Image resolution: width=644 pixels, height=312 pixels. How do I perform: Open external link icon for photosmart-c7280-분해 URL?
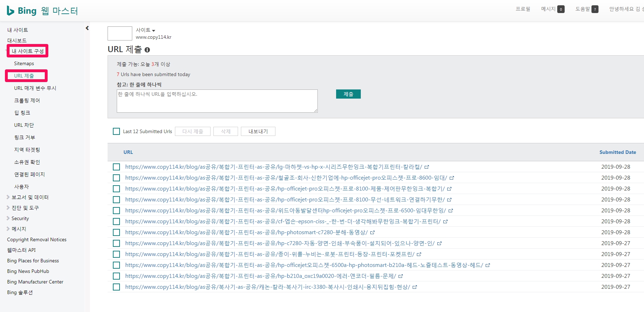(x=372, y=232)
